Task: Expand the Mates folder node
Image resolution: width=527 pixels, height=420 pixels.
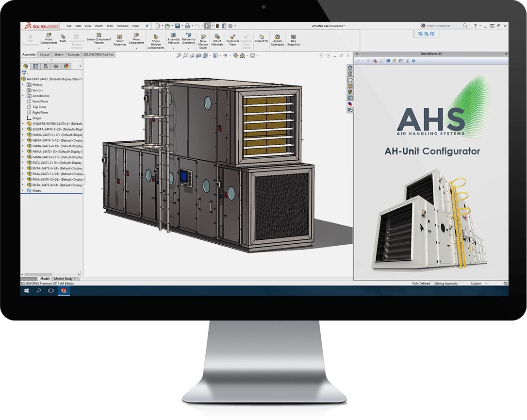Action: pyautogui.click(x=23, y=190)
